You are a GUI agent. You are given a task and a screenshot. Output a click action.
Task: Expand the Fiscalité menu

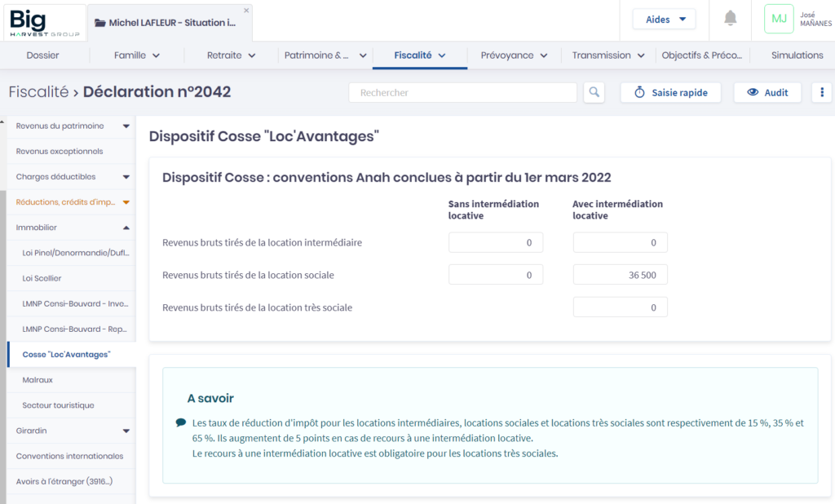(419, 55)
